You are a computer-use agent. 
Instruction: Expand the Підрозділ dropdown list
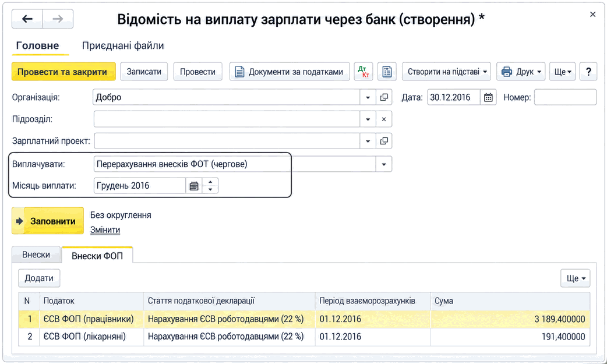(x=368, y=119)
